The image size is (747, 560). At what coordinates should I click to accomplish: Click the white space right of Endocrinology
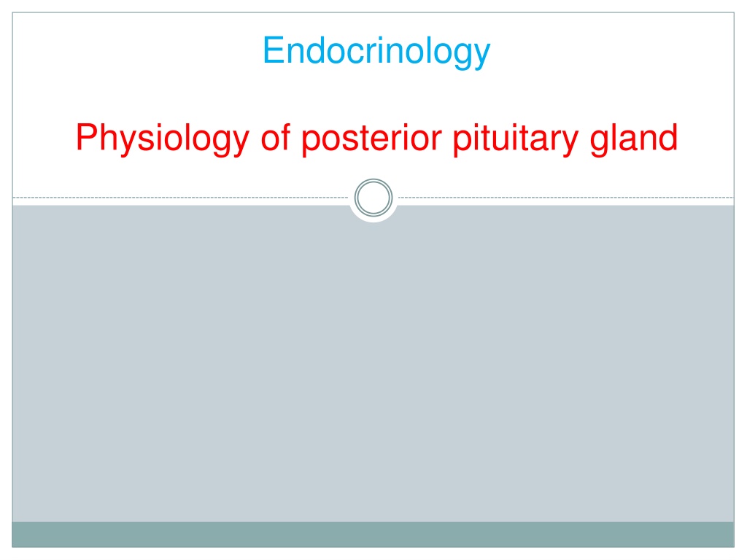[612, 52]
